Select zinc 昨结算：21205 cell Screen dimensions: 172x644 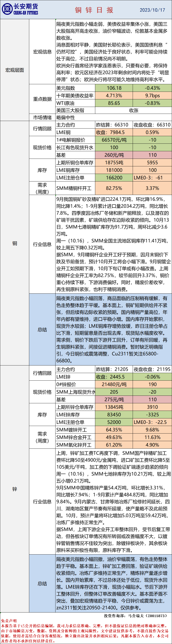114,369
